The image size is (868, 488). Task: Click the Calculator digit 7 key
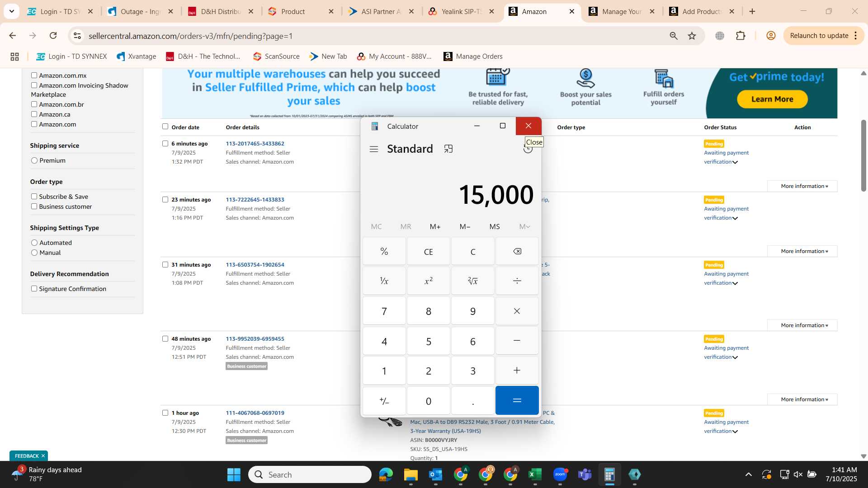(x=384, y=311)
